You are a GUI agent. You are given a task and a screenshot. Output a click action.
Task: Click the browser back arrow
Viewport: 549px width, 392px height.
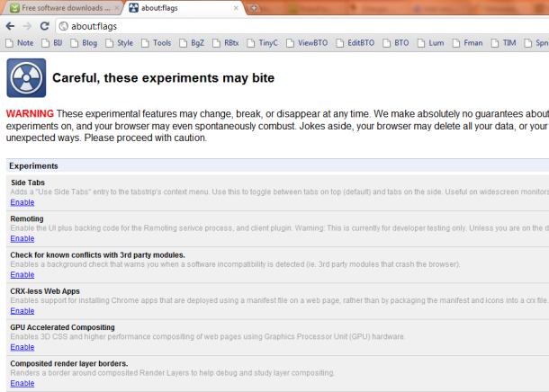point(10,26)
